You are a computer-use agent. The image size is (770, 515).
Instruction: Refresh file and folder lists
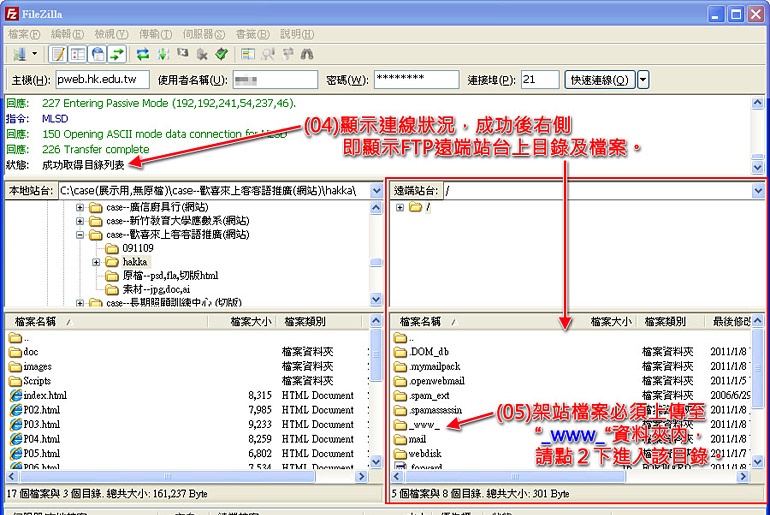(143, 54)
